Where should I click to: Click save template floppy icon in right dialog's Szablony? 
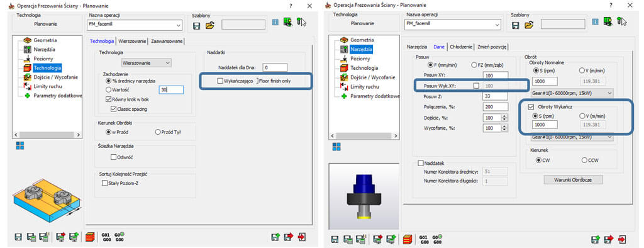coord(516,25)
